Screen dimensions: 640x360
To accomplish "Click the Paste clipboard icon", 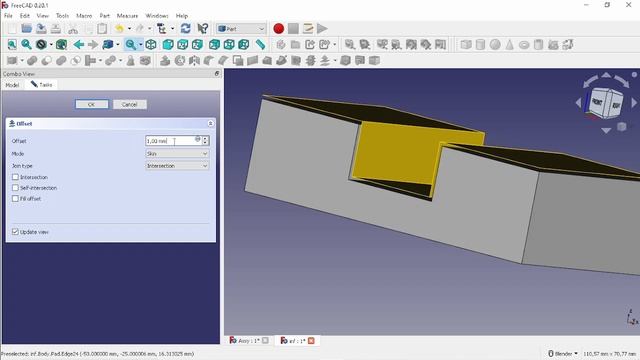I will (102, 29).
